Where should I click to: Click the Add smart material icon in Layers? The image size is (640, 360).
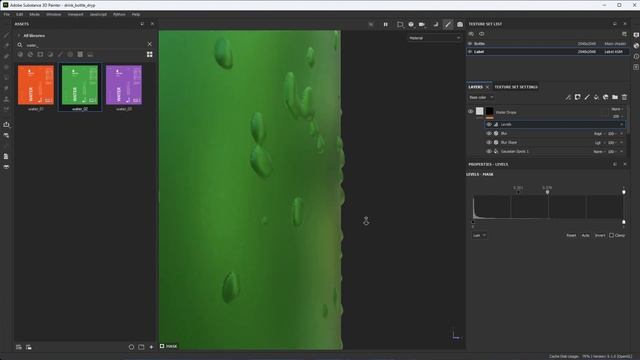tap(605, 97)
